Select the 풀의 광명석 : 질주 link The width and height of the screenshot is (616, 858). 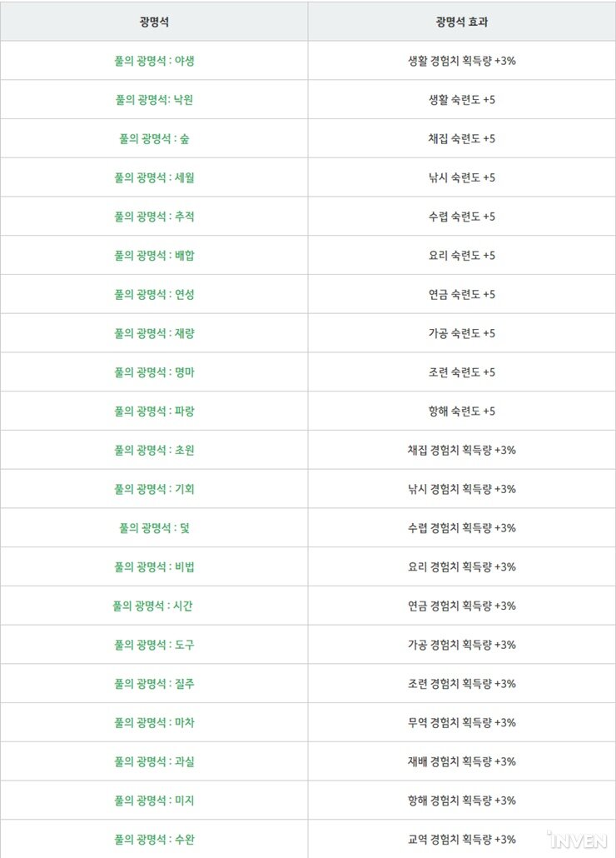point(154,683)
